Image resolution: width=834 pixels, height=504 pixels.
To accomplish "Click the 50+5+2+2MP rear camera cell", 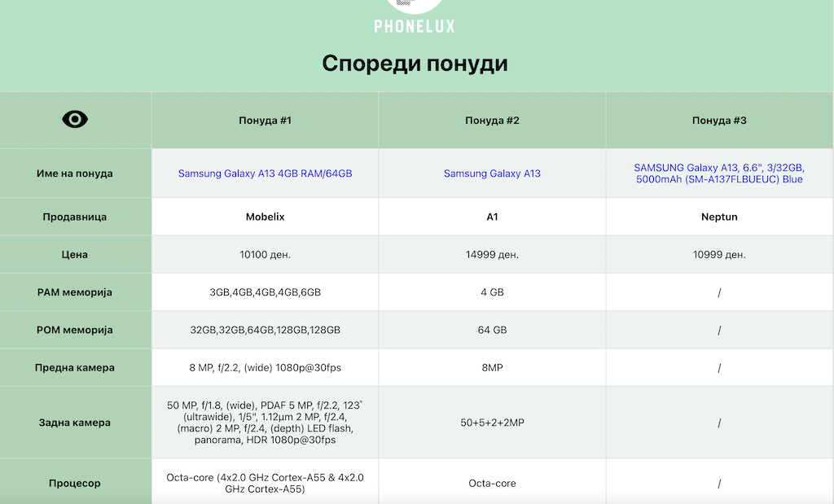I will [492, 423].
